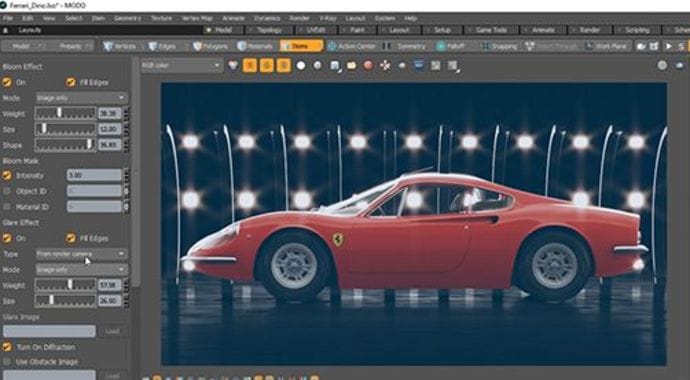
Task: Switch to the Game Tools layout tab
Action: (x=492, y=30)
